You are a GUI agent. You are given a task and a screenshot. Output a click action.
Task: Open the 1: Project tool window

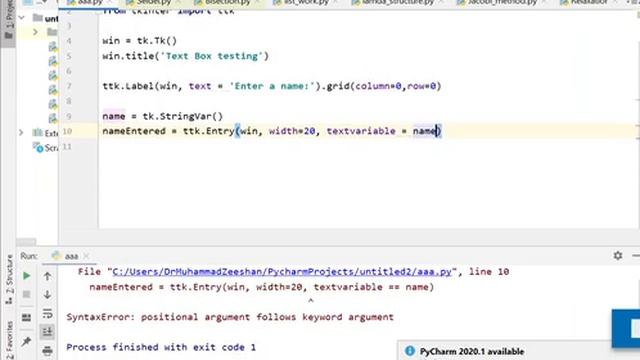coord(8,20)
